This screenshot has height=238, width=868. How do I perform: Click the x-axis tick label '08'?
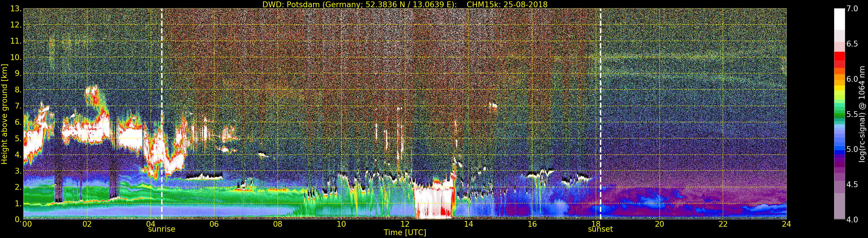pyautogui.click(x=278, y=224)
